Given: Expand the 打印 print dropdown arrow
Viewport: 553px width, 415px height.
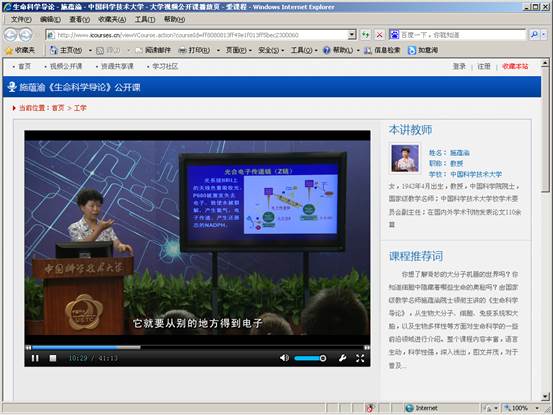Looking at the screenshot, I should (218, 51).
